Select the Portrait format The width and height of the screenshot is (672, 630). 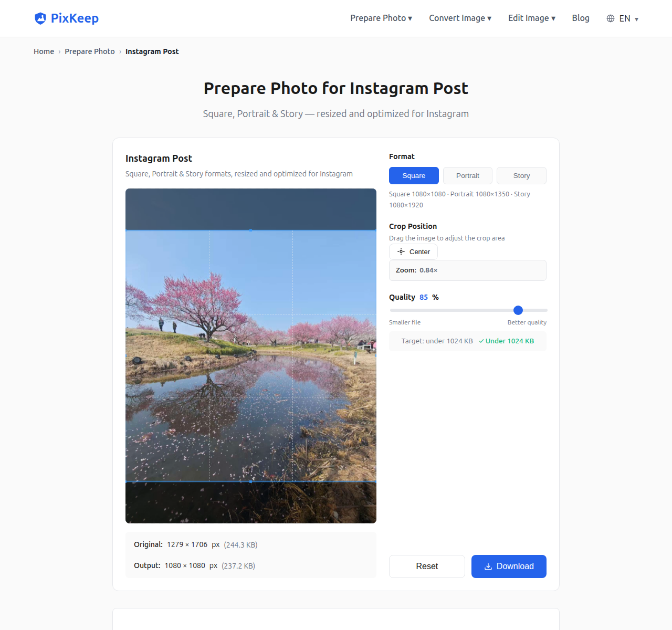pyautogui.click(x=468, y=176)
